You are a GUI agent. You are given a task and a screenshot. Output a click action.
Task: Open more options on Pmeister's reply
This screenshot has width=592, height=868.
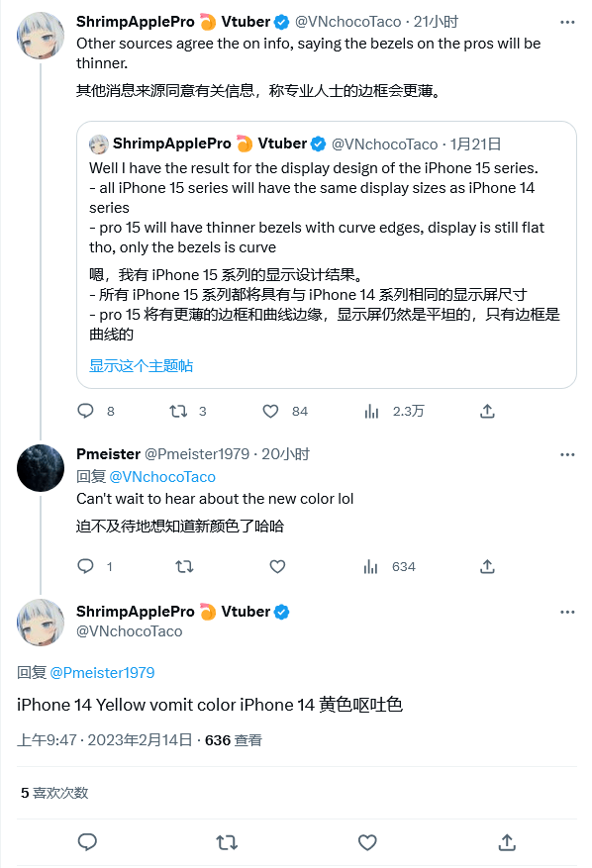coord(567,453)
